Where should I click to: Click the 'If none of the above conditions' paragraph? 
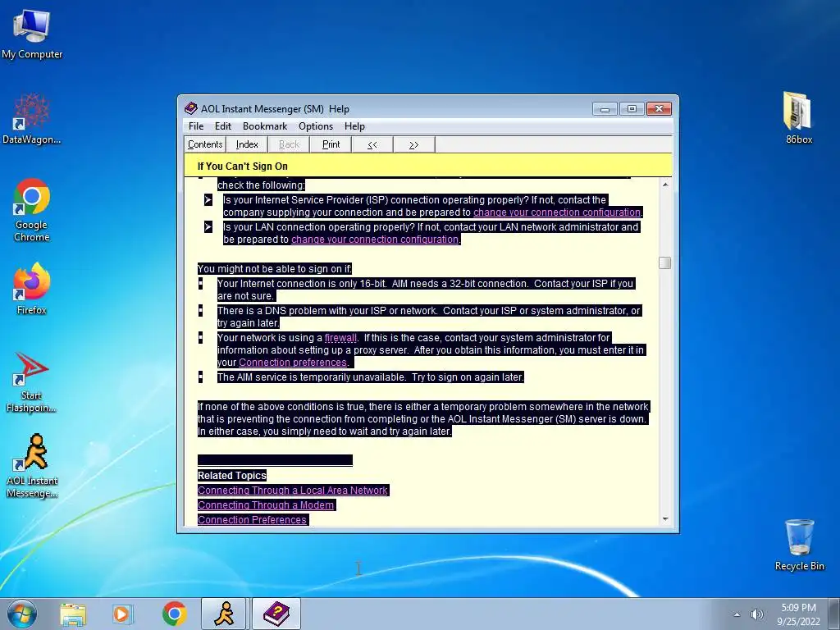pos(423,419)
